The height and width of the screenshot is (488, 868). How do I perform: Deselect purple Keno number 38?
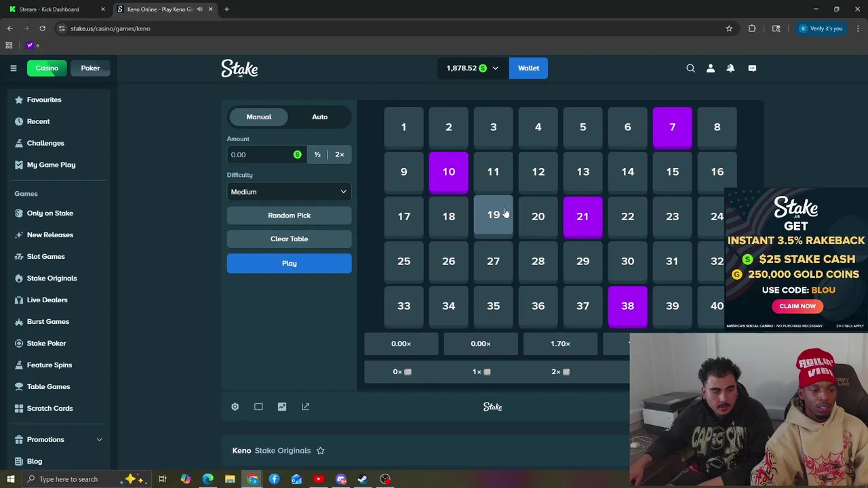pos(627,306)
